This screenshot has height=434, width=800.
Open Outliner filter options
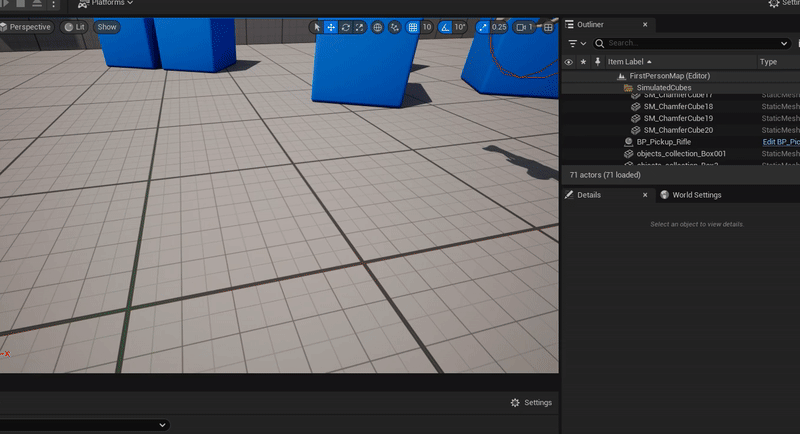click(577, 44)
